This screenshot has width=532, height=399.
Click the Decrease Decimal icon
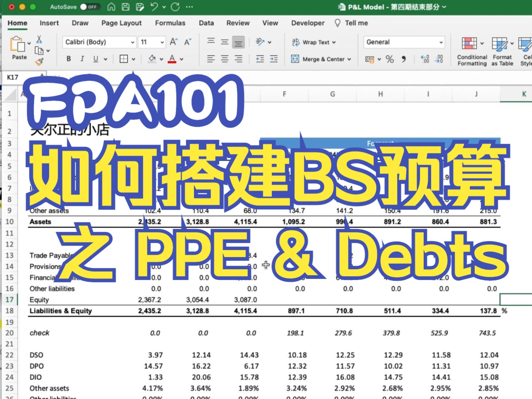pyautogui.click(x=439, y=59)
